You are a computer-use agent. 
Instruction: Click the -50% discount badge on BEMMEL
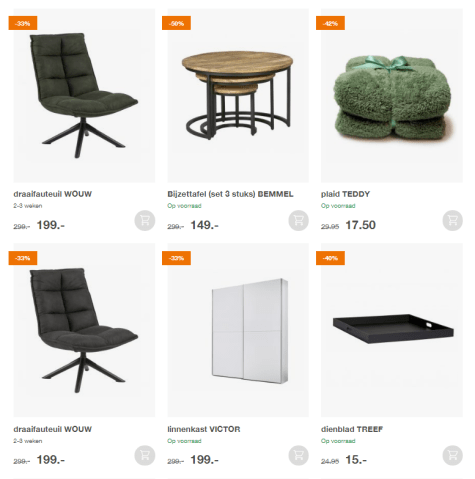click(x=176, y=23)
